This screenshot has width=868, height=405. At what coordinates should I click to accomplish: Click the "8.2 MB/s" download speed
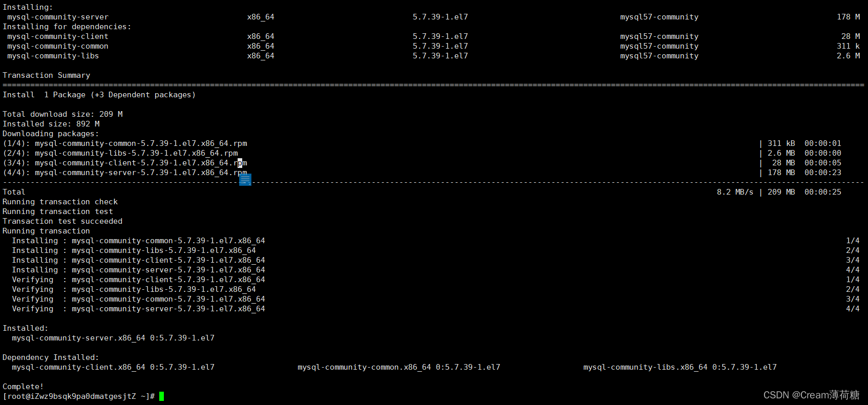(735, 192)
